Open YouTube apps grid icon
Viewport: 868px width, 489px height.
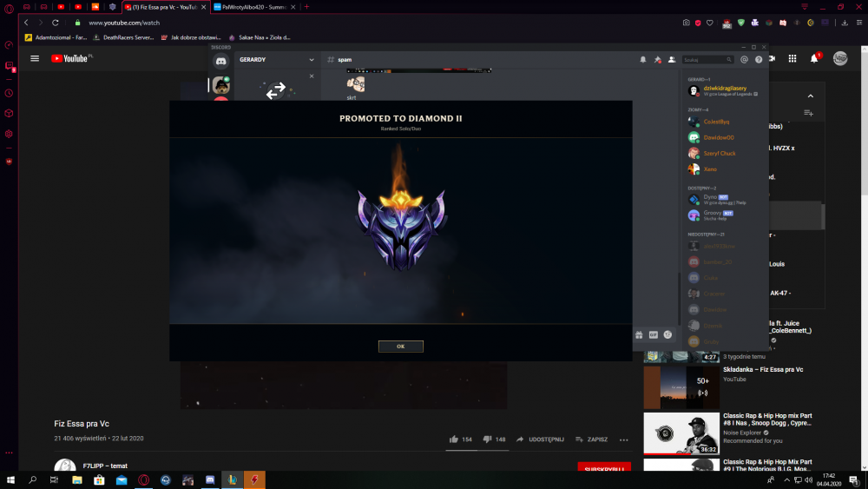(792, 58)
